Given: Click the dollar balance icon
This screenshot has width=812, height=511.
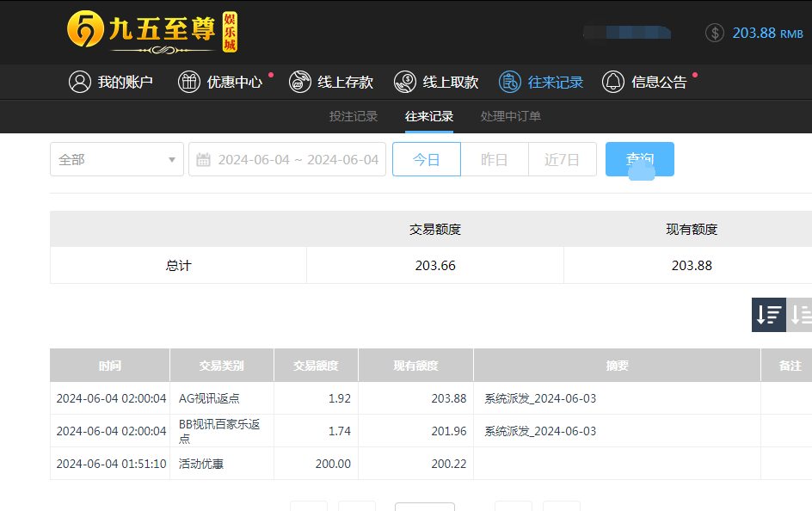Looking at the screenshot, I should [715, 33].
